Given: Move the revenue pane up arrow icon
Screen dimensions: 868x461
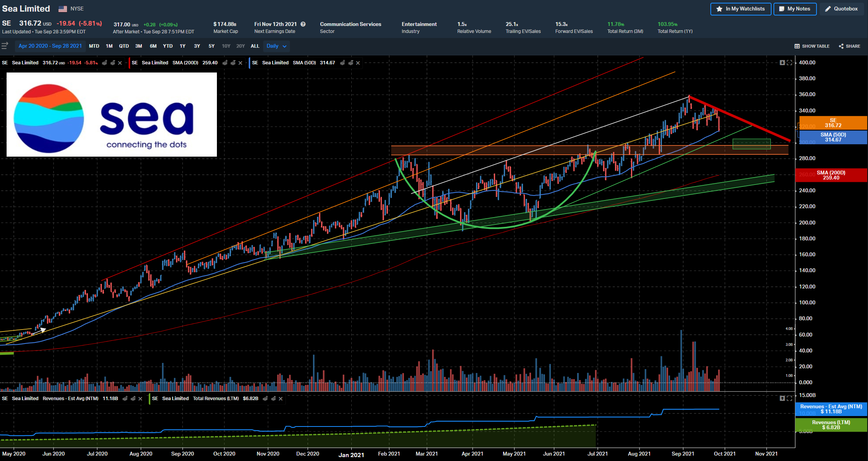Looking at the screenshot, I should click(x=782, y=398).
